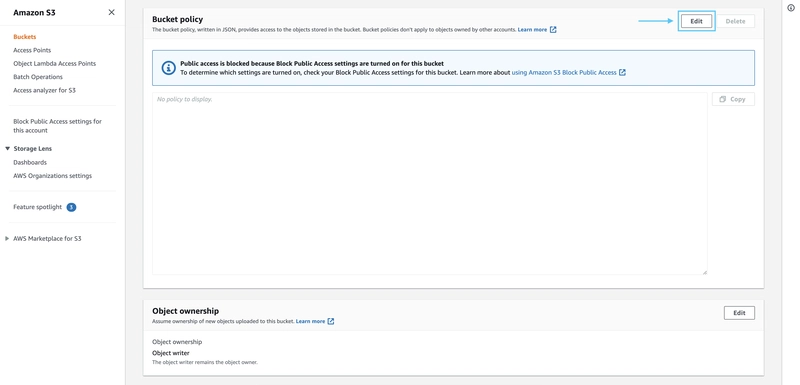Open Storage Lens Dashboards

(x=30, y=162)
